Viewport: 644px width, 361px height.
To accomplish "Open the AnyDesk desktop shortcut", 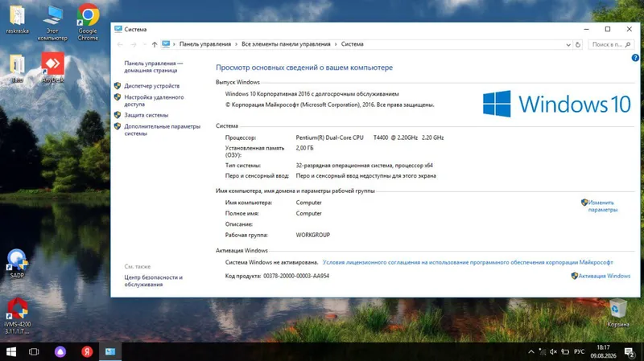I will (x=52, y=68).
